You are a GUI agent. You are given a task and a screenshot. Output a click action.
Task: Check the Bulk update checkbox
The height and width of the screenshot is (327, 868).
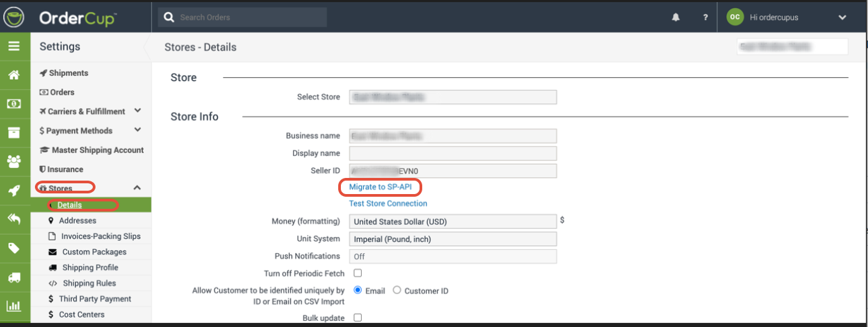[358, 318]
